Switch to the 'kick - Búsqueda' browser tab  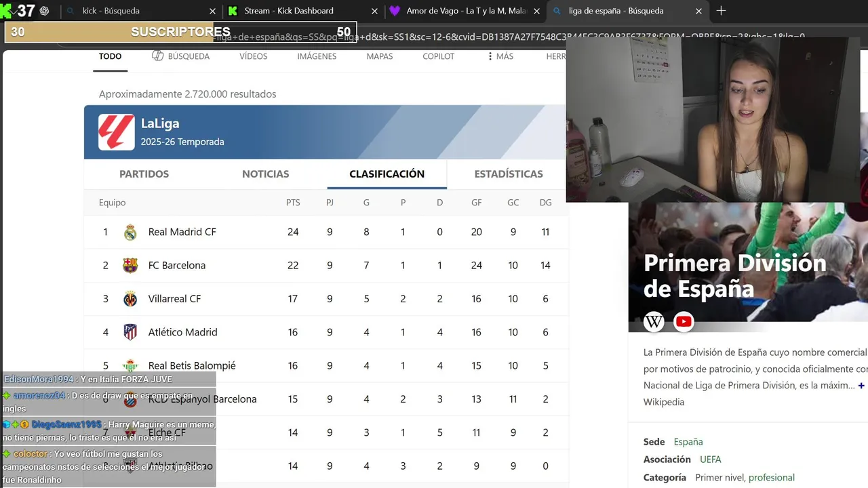point(141,11)
